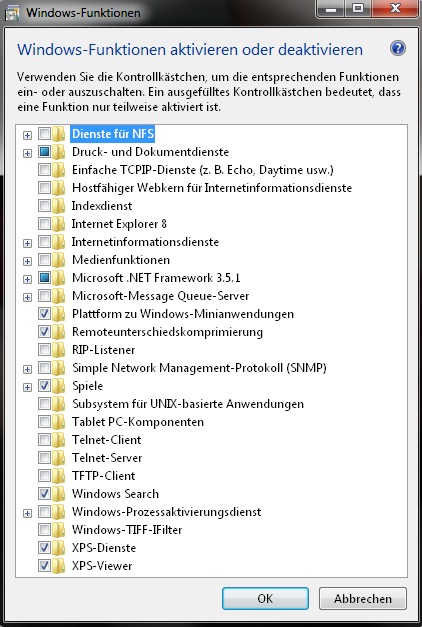This screenshot has width=422, height=627.
Task: Select the Remoteunterschiedskomprimierung label
Action: (x=167, y=332)
